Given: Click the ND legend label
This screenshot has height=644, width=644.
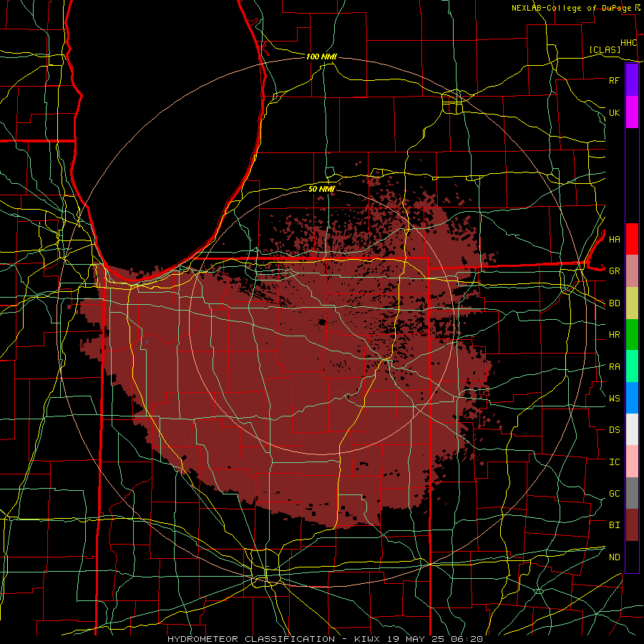Looking at the screenshot, I should click(x=614, y=557).
